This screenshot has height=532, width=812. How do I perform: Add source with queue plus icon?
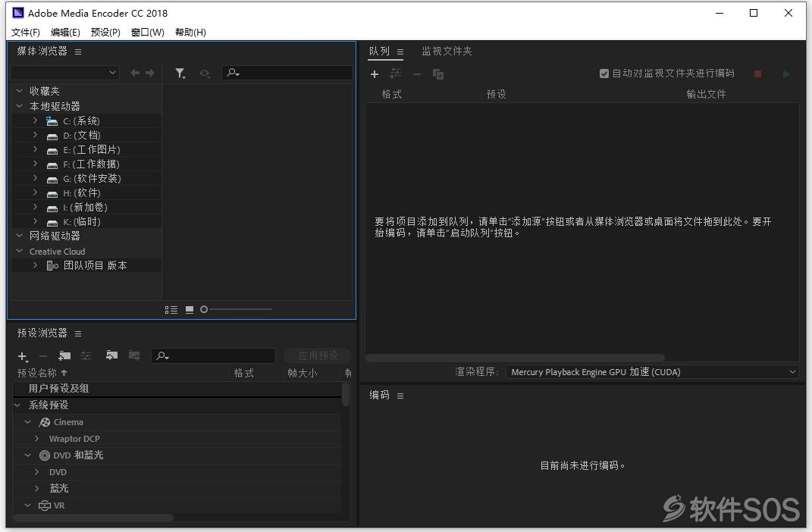[x=375, y=74]
